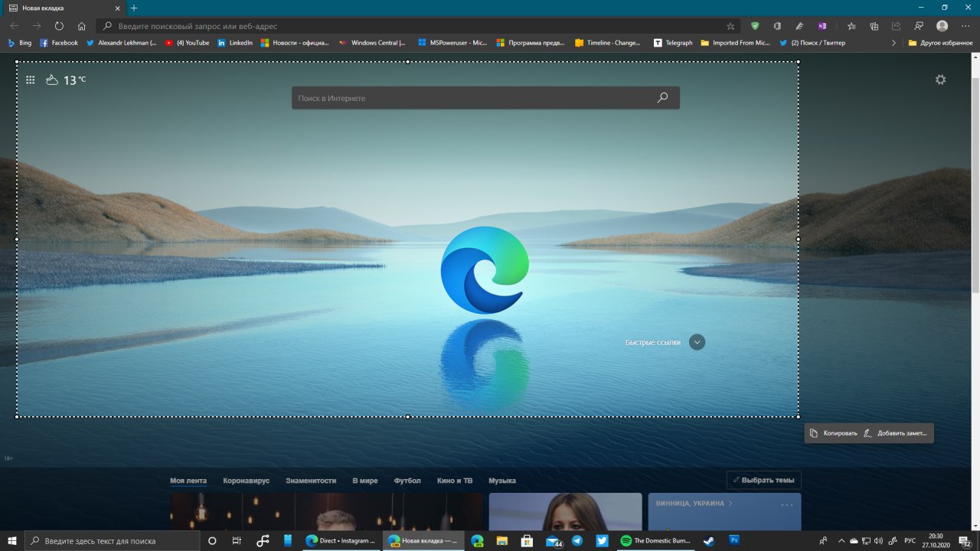Switch to the Моя лента tab
The height and width of the screenshot is (551, 980).
click(x=188, y=481)
